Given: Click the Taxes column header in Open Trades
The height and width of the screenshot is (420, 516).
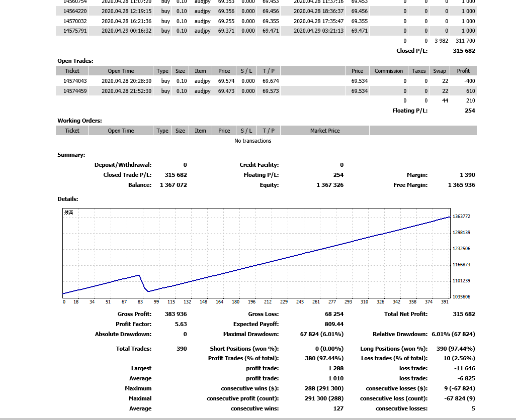Looking at the screenshot, I should [x=418, y=71].
